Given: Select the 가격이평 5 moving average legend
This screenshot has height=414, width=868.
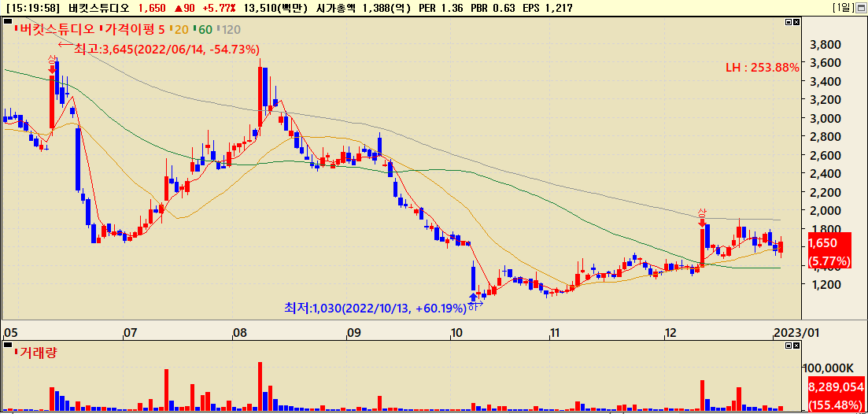Looking at the screenshot, I should pyautogui.click(x=133, y=29).
